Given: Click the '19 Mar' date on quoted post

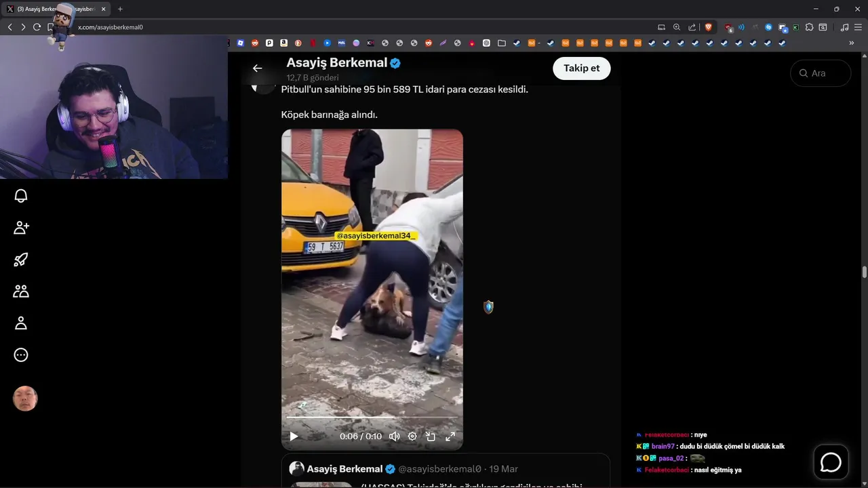Looking at the screenshot, I should [x=503, y=469].
